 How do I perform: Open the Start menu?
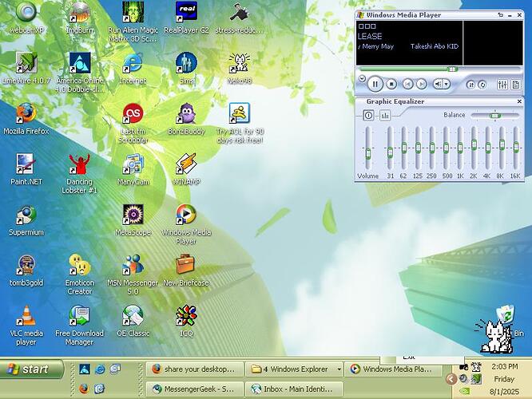point(31,369)
